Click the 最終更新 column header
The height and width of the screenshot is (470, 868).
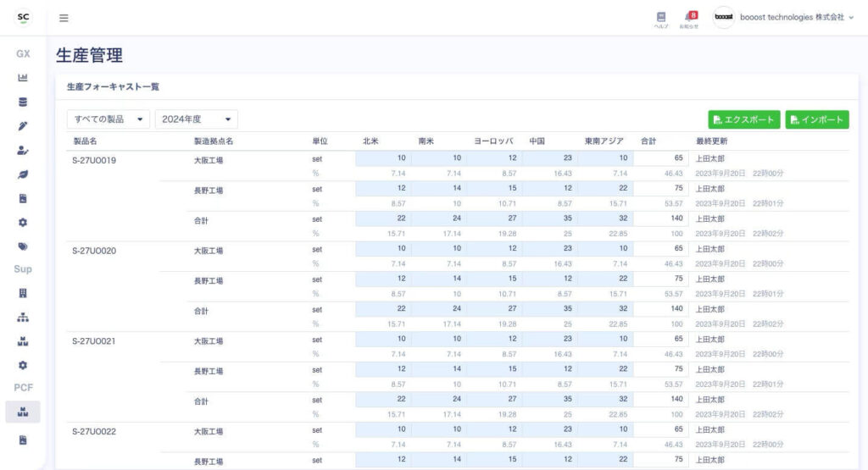click(x=711, y=141)
